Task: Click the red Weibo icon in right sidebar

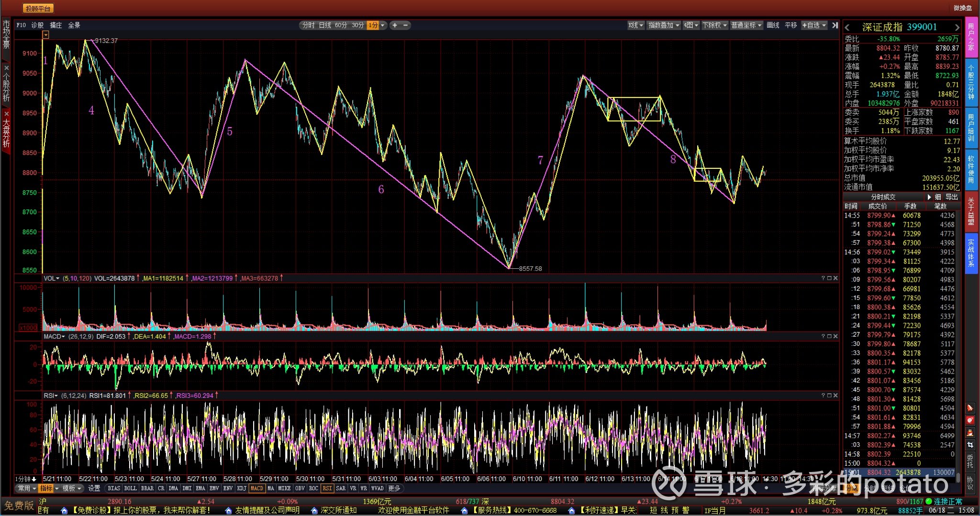Action: [x=970, y=420]
